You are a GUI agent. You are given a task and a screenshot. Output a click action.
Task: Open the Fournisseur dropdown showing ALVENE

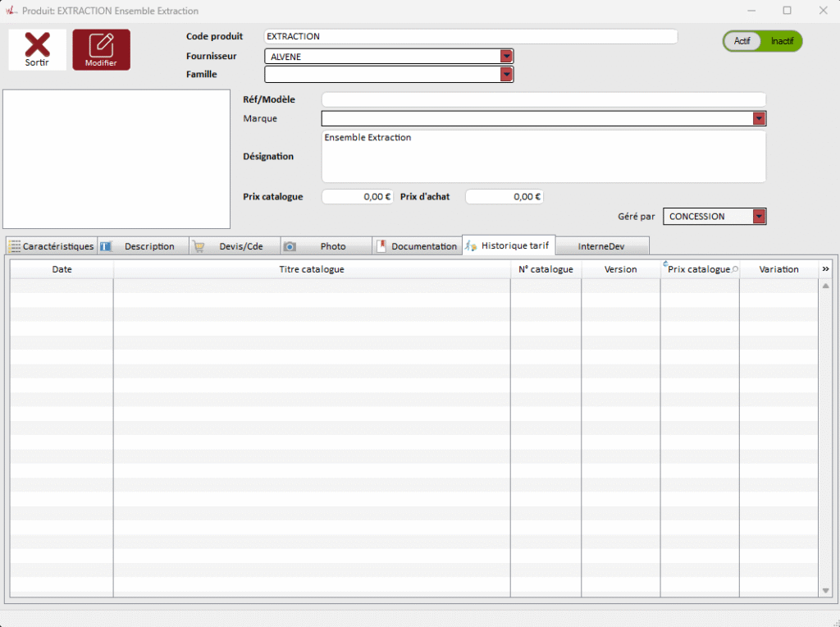pyautogui.click(x=507, y=57)
